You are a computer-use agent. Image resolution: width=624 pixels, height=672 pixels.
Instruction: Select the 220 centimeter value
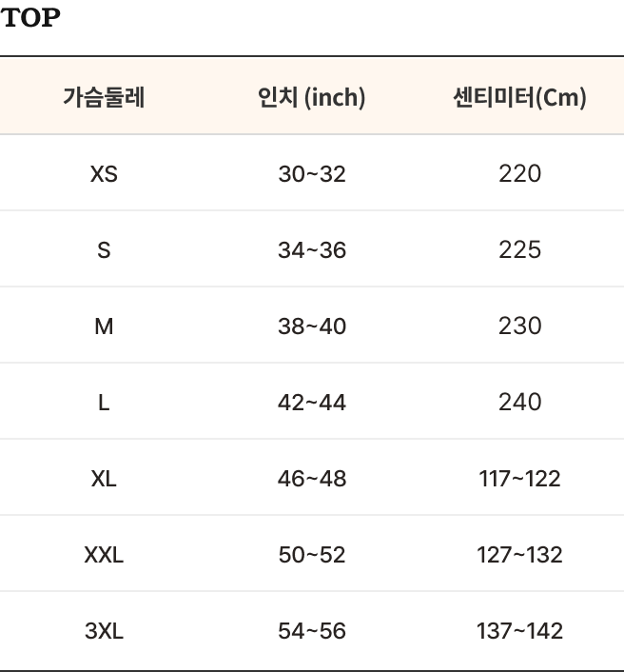point(519,173)
